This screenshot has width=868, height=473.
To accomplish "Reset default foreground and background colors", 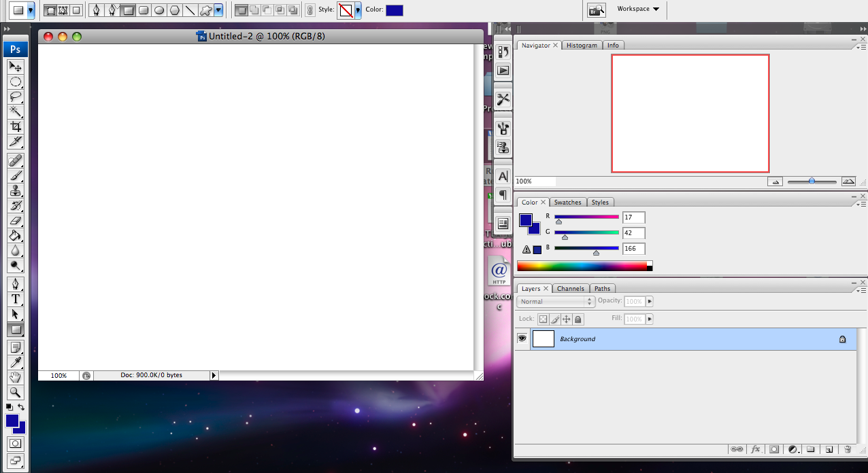I will 10,407.
